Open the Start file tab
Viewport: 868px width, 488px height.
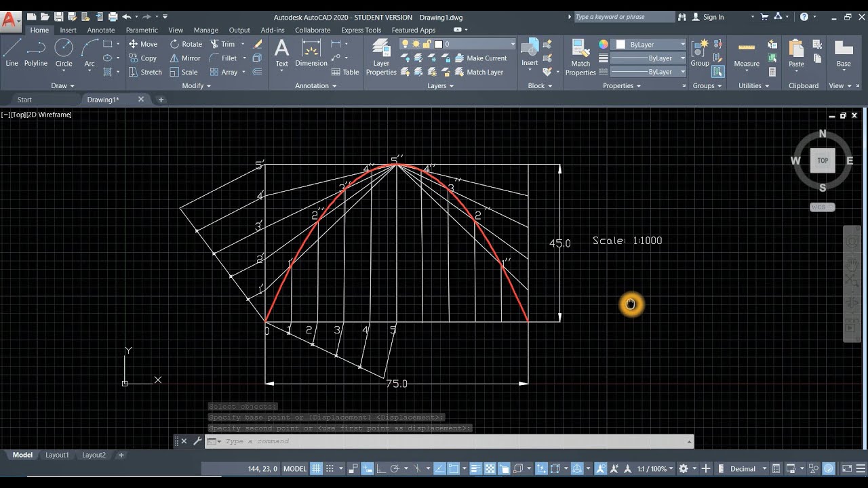(x=24, y=100)
